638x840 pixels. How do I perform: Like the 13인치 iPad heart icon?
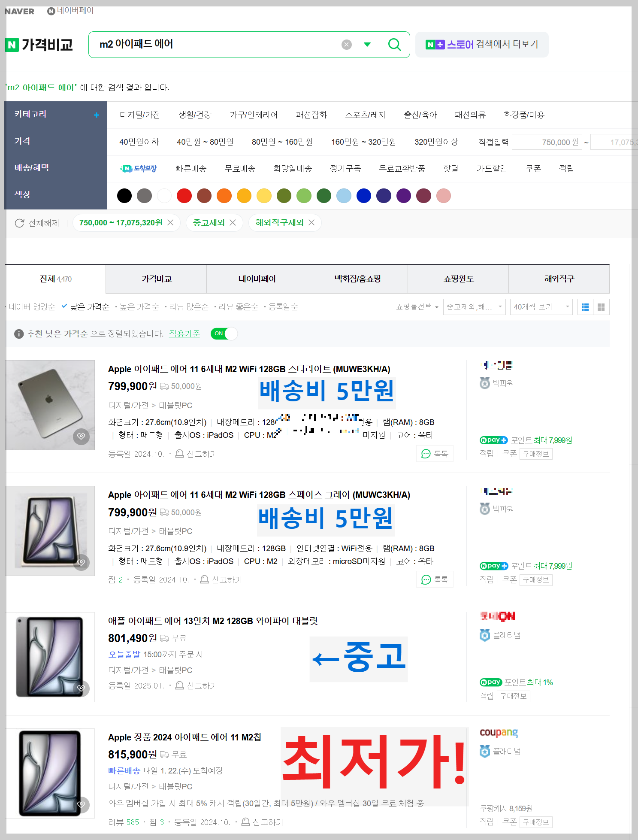tap(81, 688)
